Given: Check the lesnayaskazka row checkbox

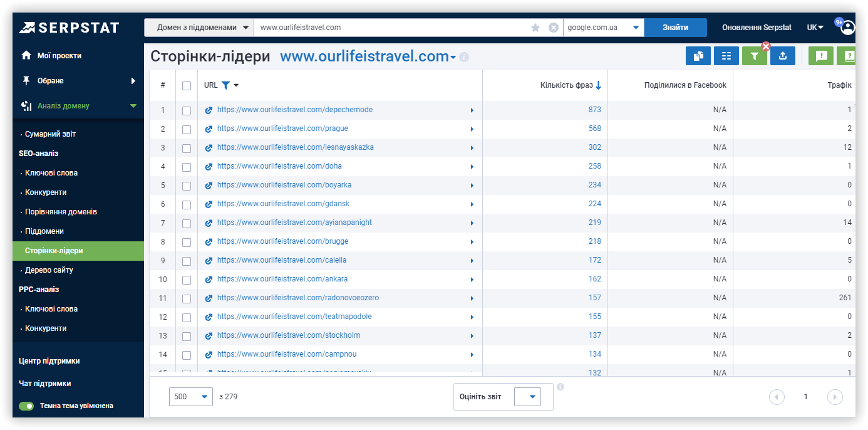Looking at the screenshot, I should (x=187, y=149).
